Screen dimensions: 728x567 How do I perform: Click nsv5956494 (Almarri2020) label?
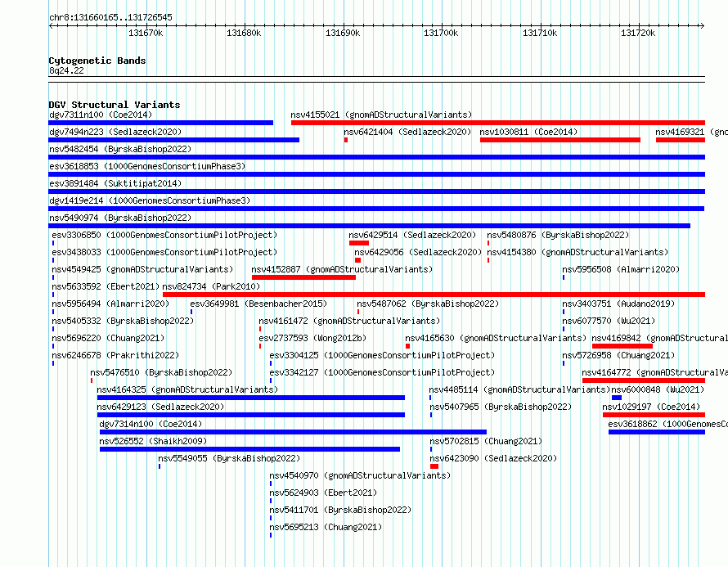point(110,304)
